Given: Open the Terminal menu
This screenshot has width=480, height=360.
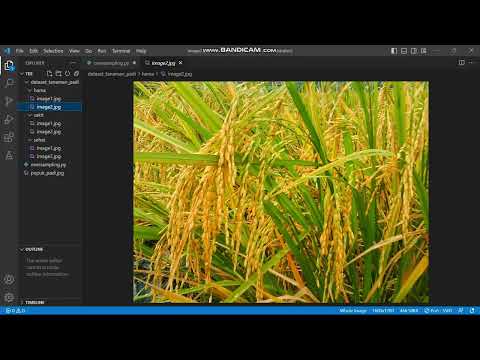Looking at the screenshot, I should [x=121, y=51].
